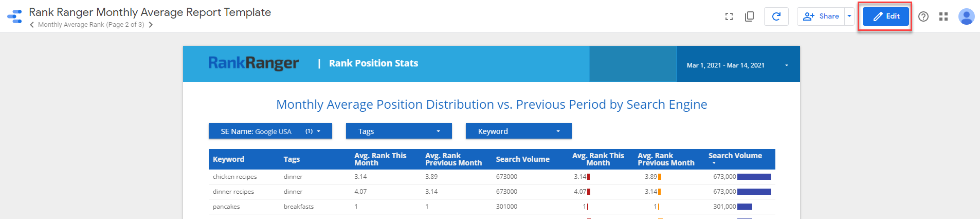Screen dimensions: 980x219
Task: Click the RankRanger logo in banner
Action: [x=253, y=63]
